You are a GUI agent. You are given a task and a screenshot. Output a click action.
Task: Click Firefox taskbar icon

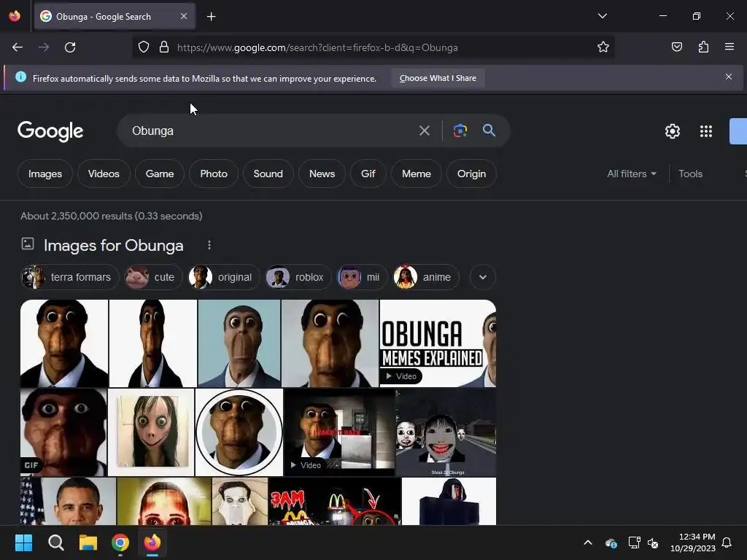tap(152, 542)
